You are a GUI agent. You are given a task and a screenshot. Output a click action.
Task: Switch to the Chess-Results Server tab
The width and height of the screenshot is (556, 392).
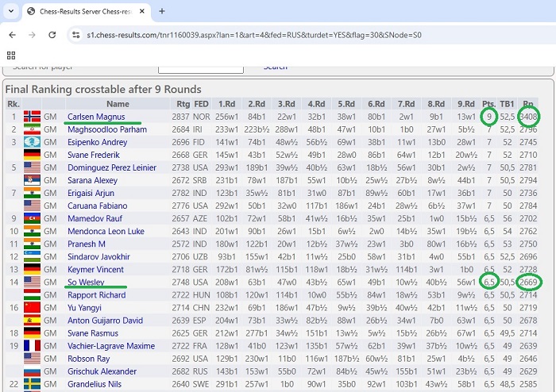pos(79,11)
